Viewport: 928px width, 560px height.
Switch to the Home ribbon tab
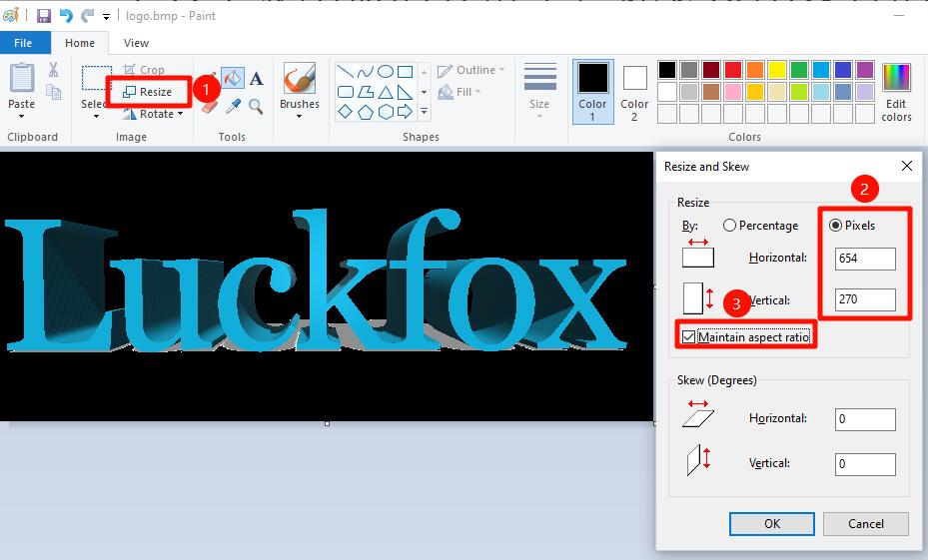(80, 43)
